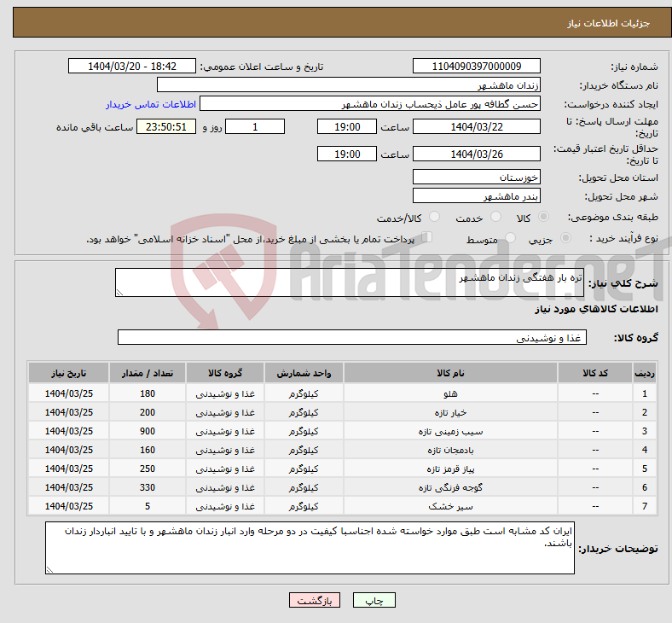This screenshot has width=672, height=623.
Task: Click the پیاز قرمز تازه item cell
Action: click(450, 469)
